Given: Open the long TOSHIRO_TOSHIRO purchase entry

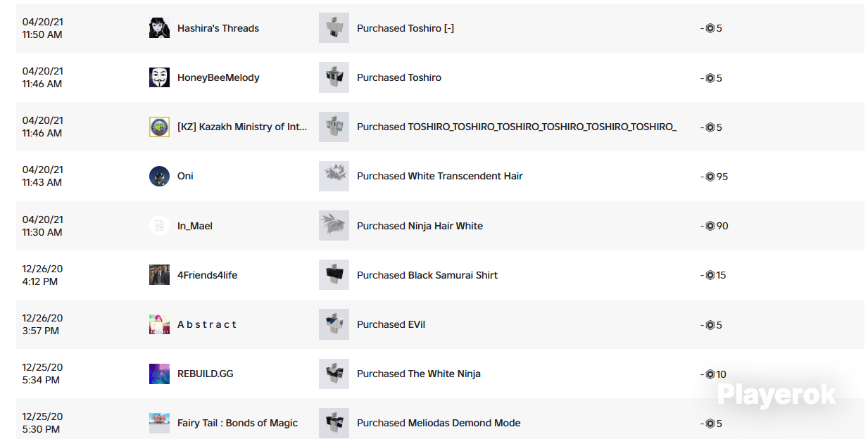Looking at the screenshot, I should click(517, 127).
